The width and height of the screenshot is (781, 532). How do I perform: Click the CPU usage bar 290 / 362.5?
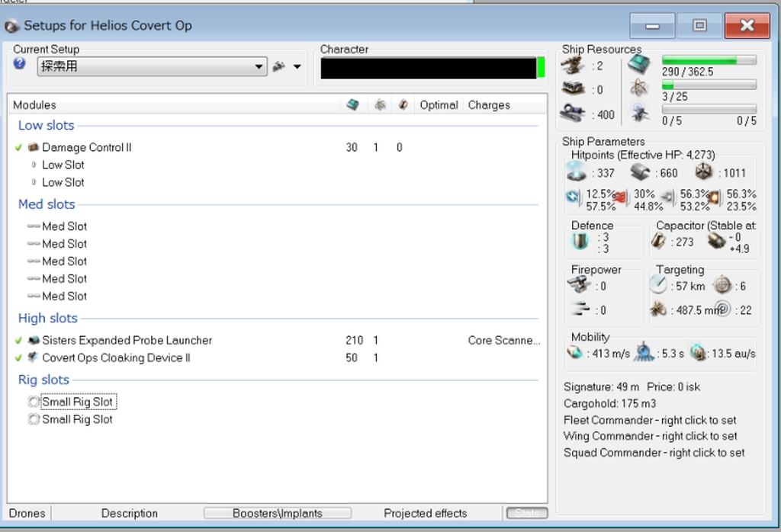pos(709,60)
